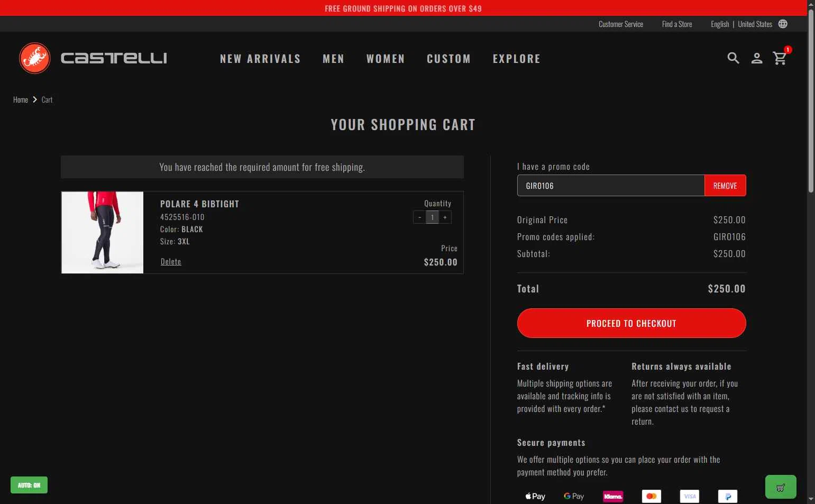
Task: Click the free shipping reached message
Action: tap(262, 167)
